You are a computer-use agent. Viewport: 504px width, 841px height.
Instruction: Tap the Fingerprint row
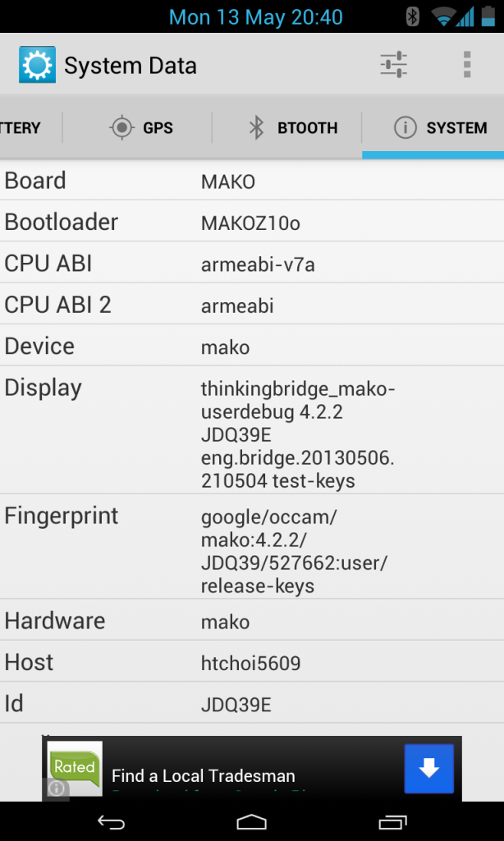point(251,550)
